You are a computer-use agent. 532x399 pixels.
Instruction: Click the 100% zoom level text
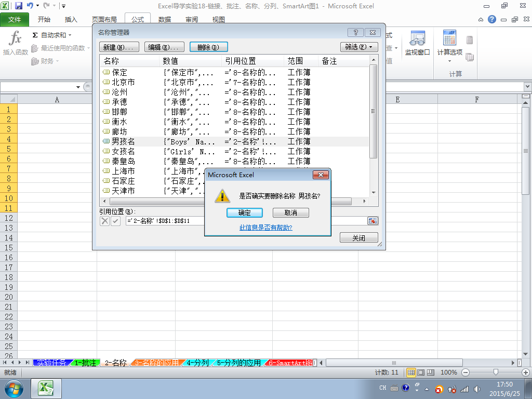pos(448,373)
